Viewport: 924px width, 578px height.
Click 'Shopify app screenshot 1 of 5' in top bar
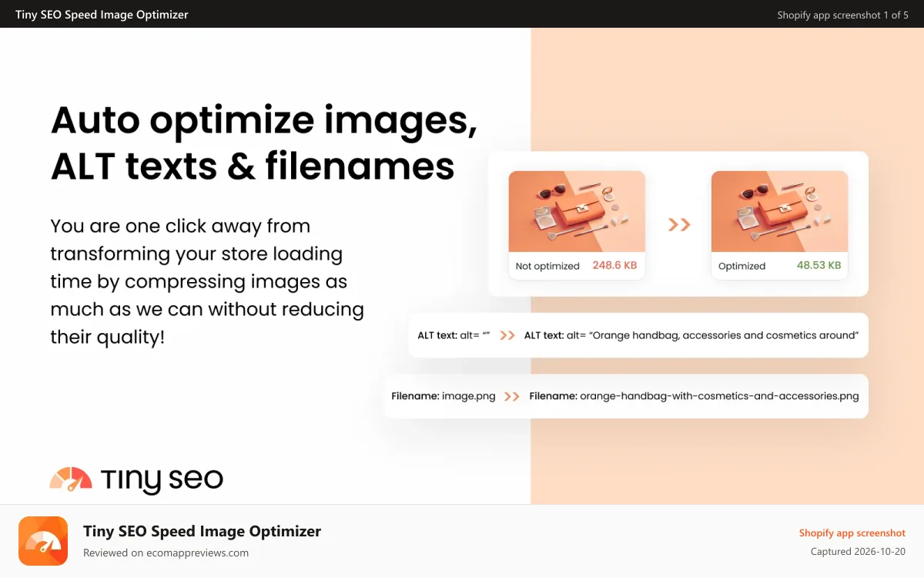(x=842, y=15)
